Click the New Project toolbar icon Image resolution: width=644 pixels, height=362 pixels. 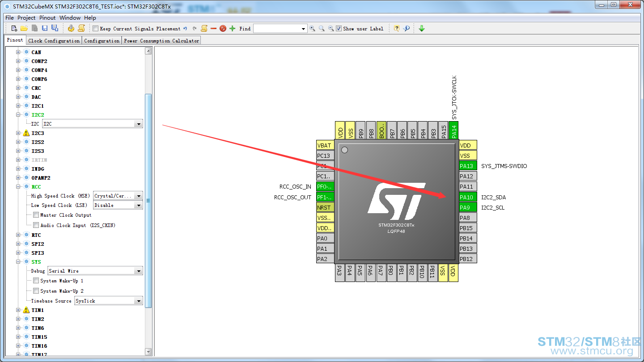[14, 29]
